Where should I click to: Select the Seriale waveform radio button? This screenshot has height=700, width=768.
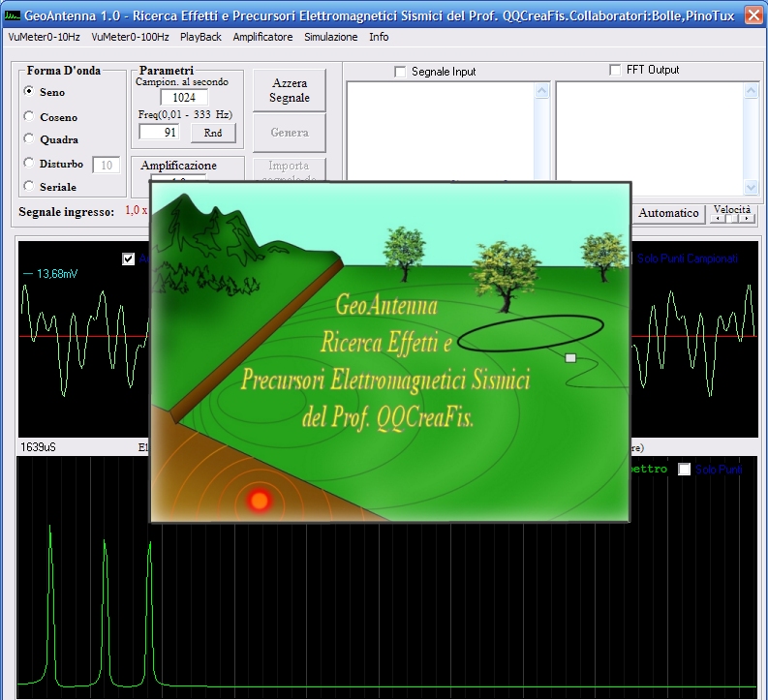click(29, 186)
